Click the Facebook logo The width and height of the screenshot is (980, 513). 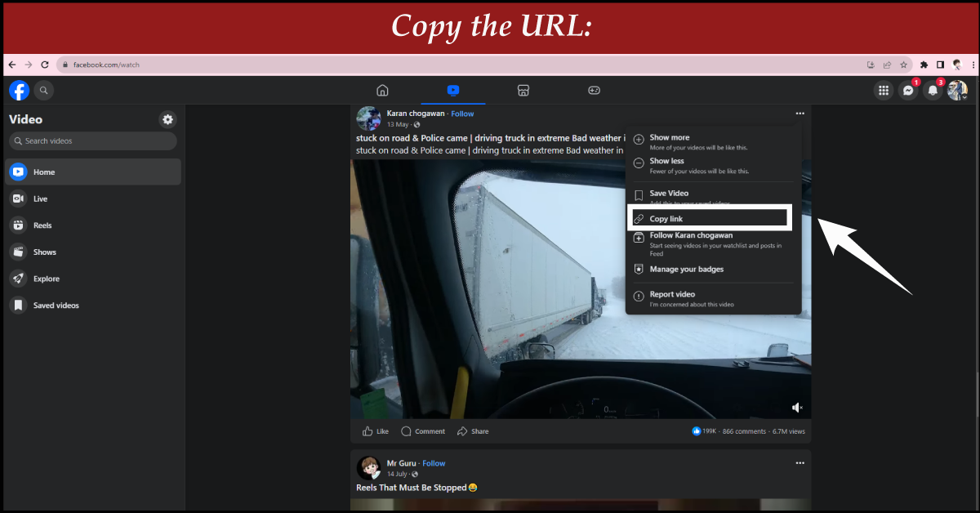click(19, 91)
